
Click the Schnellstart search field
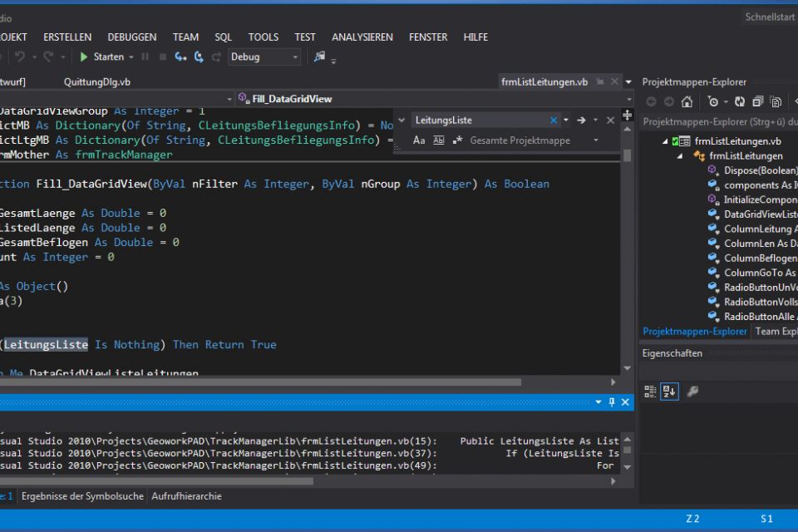(769, 17)
